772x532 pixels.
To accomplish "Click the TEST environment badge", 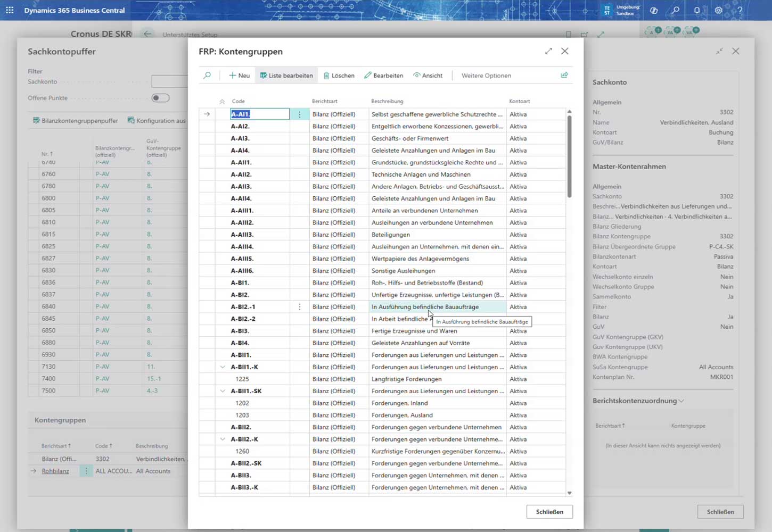I will click(x=607, y=10).
